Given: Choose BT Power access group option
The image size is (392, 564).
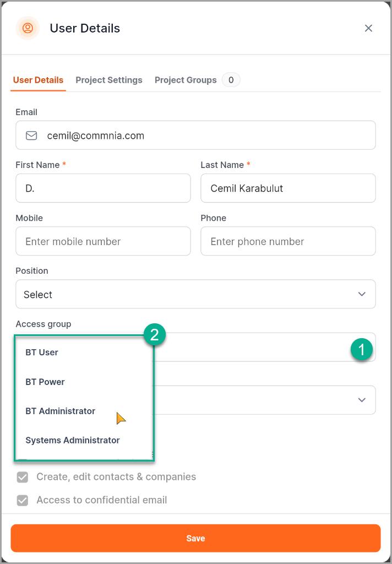Looking at the screenshot, I should [x=45, y=382].
